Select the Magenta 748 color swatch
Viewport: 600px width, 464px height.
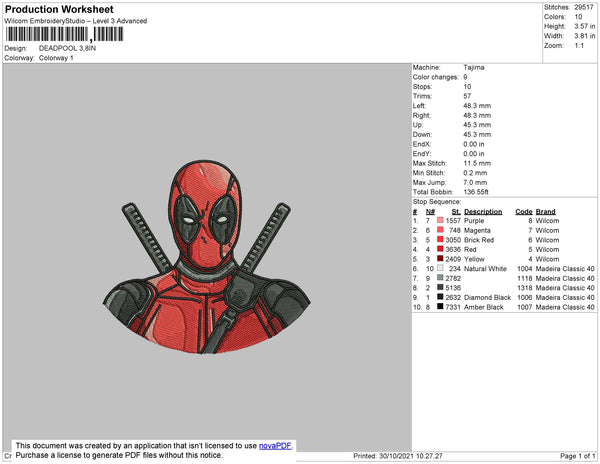point(440,230)
